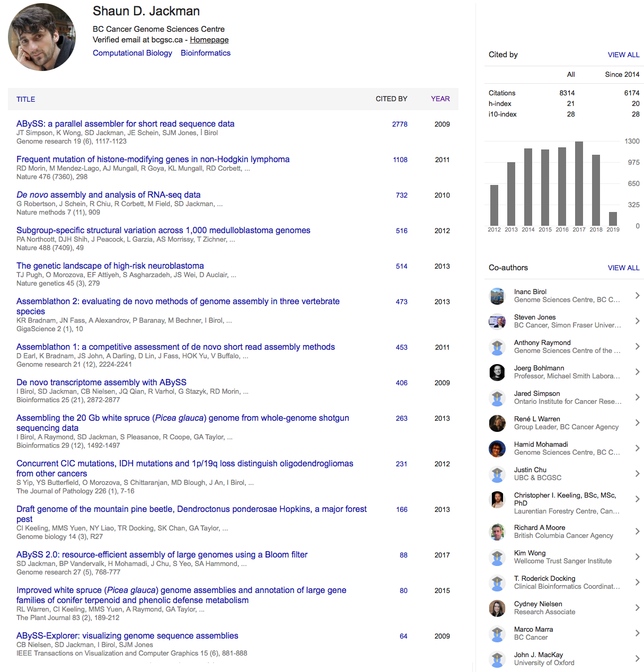
Task: Expand Jared Simpson's co-author entry
Action: (x=638, y=397)
